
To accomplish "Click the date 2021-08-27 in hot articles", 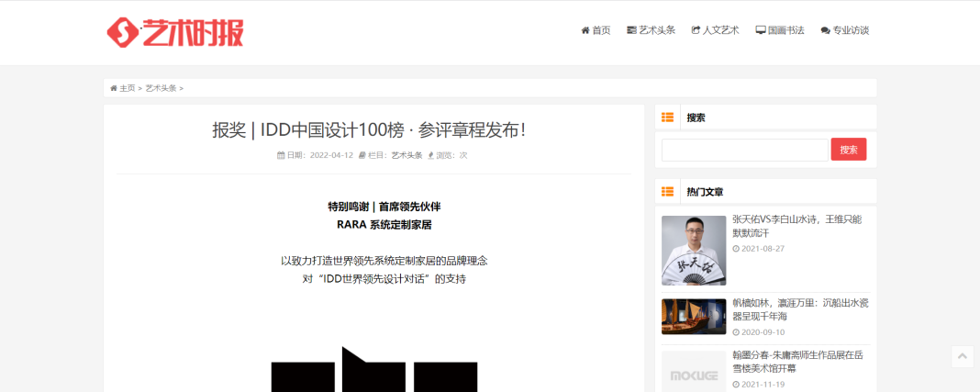I will click(763, 249).
